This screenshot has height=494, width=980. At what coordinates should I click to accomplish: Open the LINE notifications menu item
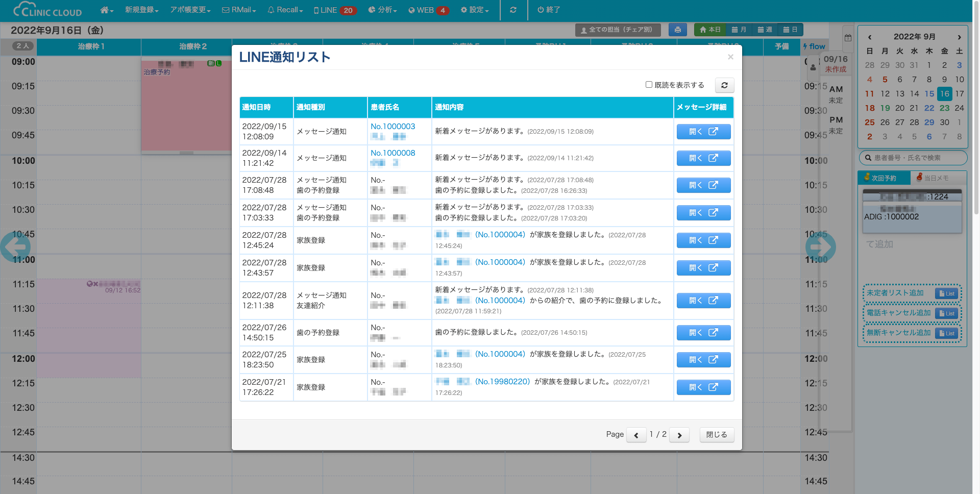point(334,10)
